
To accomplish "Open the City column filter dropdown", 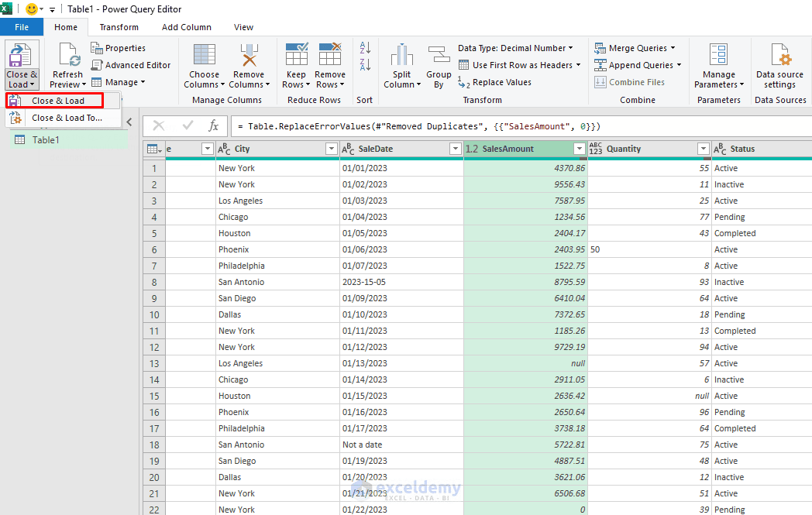I will 332,149.
